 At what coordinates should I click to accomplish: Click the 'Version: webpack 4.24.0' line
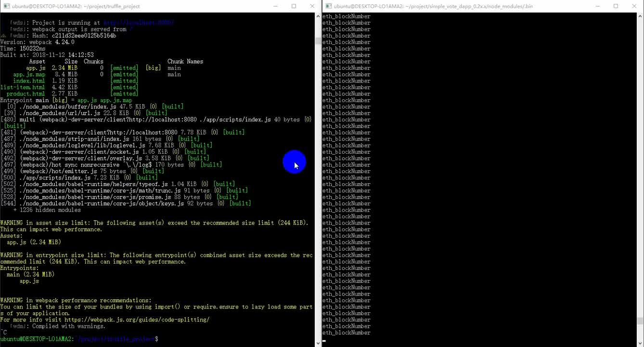[37, 42]
